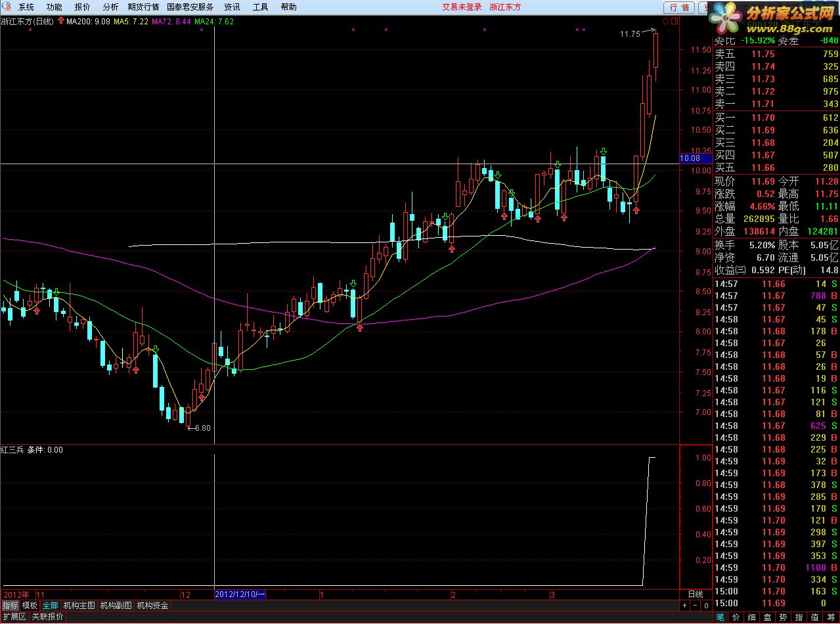Click the 浙江东方 title in the top bar
Viewport: 840px width, 624px height.
[506, 7]
